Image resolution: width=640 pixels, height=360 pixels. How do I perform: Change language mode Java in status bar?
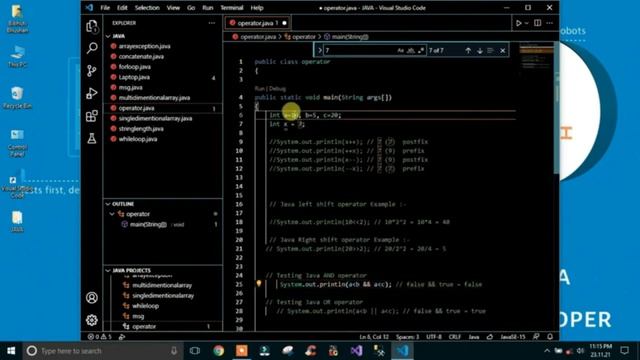point(473,337)
